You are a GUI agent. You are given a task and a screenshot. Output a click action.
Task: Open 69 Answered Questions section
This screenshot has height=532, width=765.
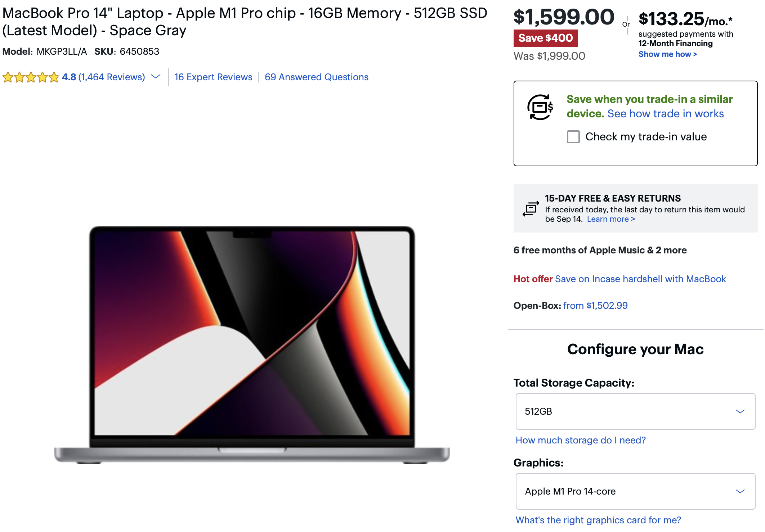317,77
